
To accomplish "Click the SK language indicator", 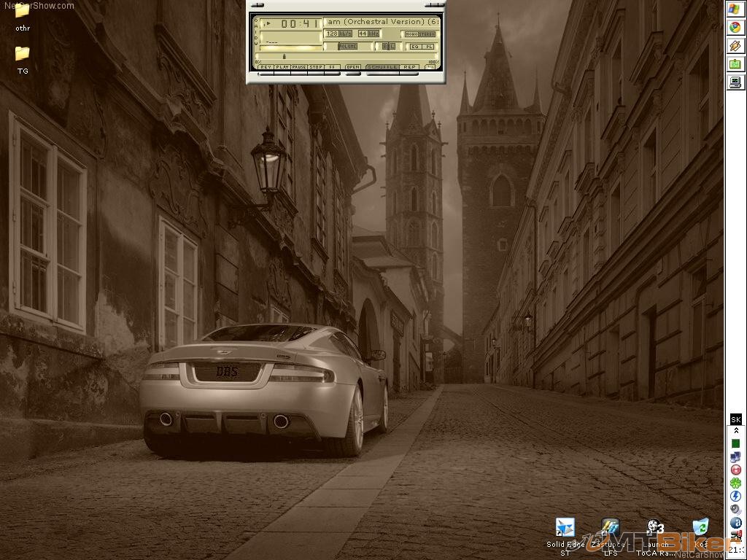I will (x=735, y=419).
